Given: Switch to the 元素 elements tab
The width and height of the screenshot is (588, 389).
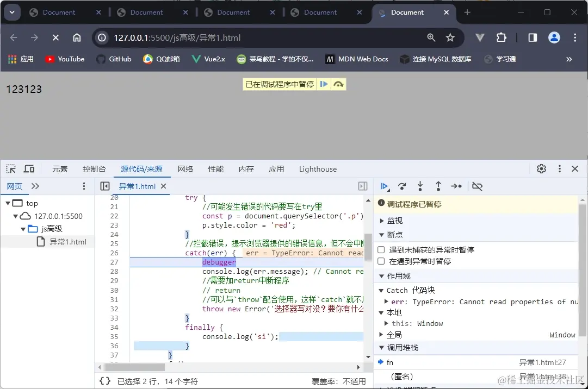Looking at the screenshot, I should coord(60,169).
